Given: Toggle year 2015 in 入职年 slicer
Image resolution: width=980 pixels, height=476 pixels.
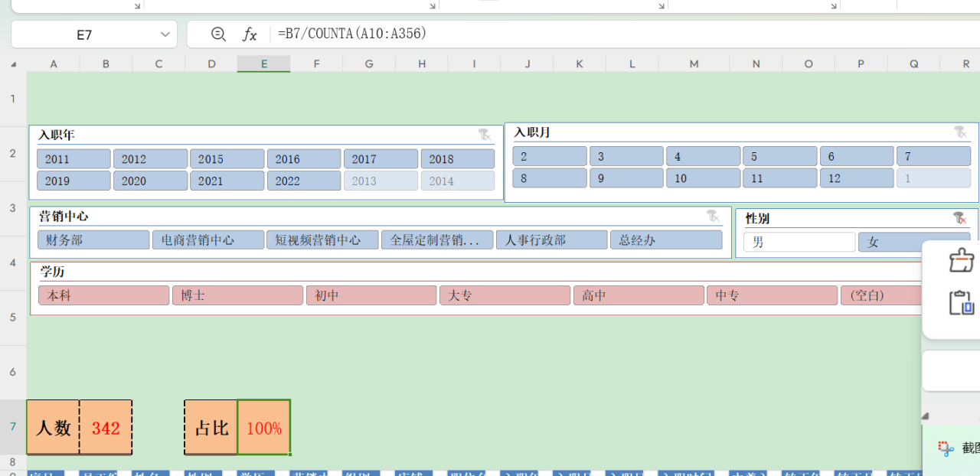Looking at the screenshot, I should point(227,159).
